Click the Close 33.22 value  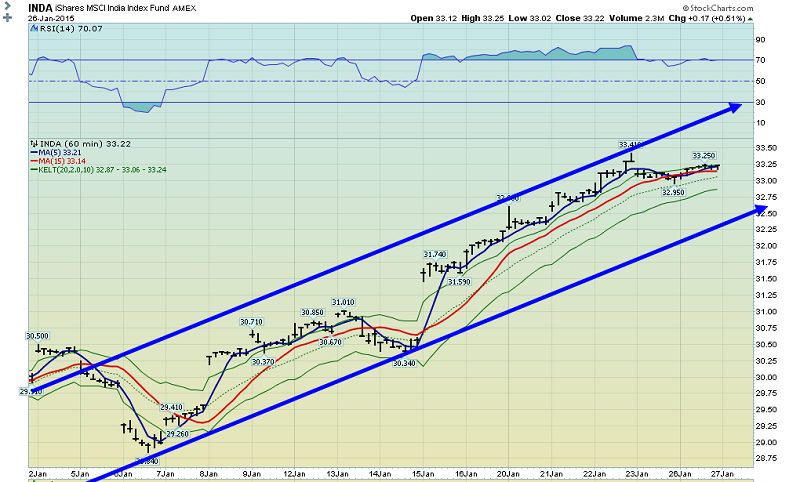[580, 18]
